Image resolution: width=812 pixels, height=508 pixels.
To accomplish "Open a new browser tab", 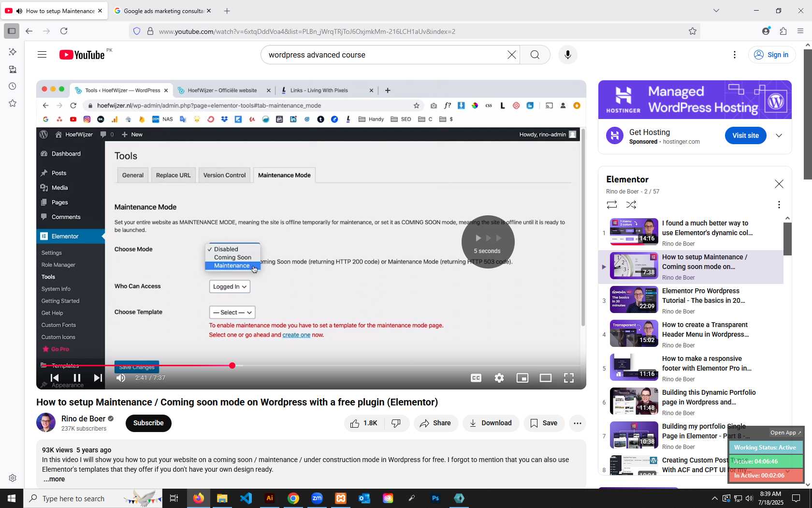I will (227, 11).
